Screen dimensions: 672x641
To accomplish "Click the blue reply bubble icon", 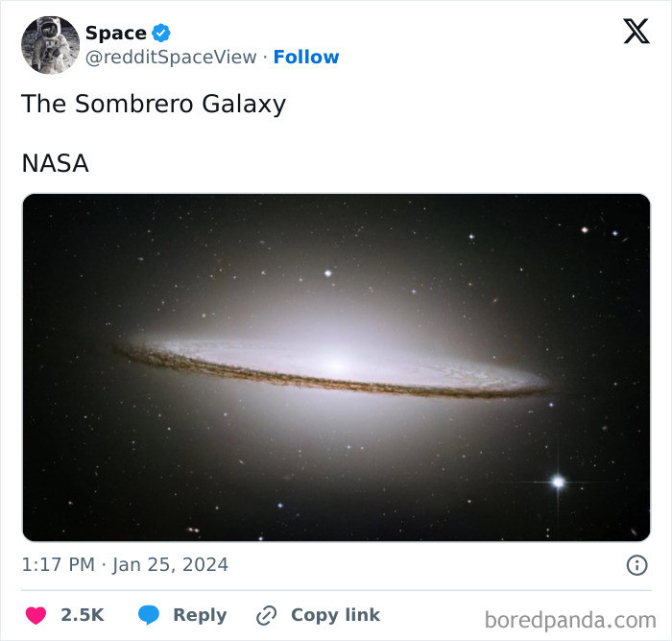I will pyautogui.click(x=149, y=615).
